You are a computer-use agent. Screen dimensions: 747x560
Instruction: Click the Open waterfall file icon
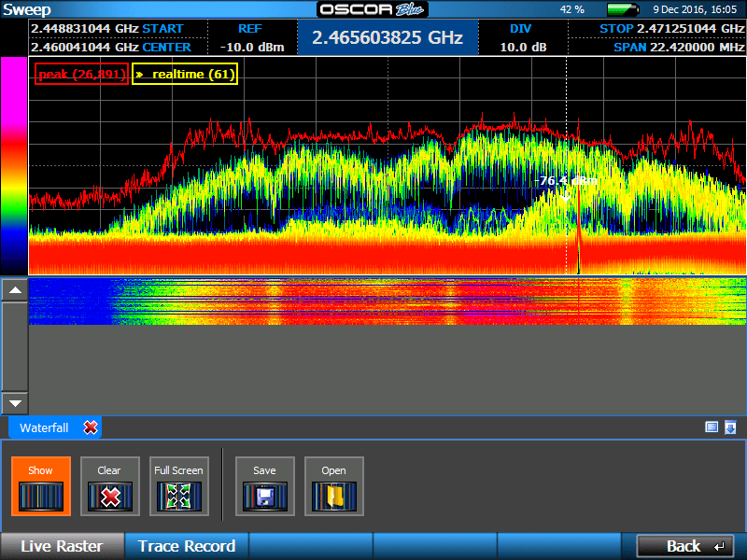click(x=334, y=485)
